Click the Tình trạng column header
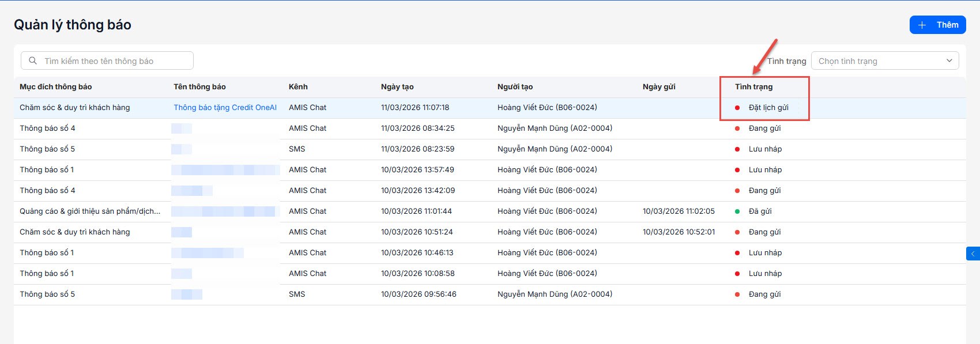 pos(753,87)
